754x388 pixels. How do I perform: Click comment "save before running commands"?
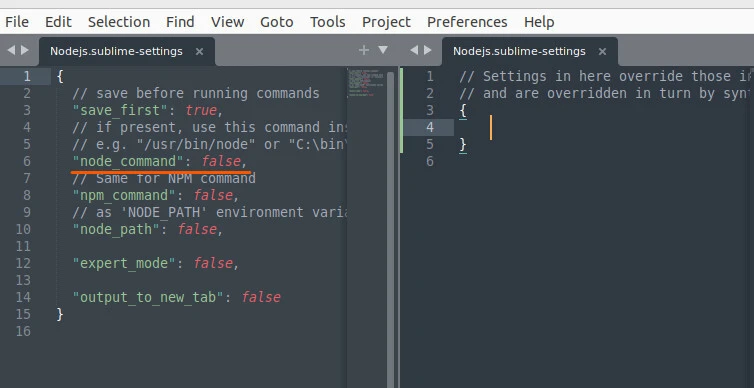pyautogui.click(x=196, y=93)
